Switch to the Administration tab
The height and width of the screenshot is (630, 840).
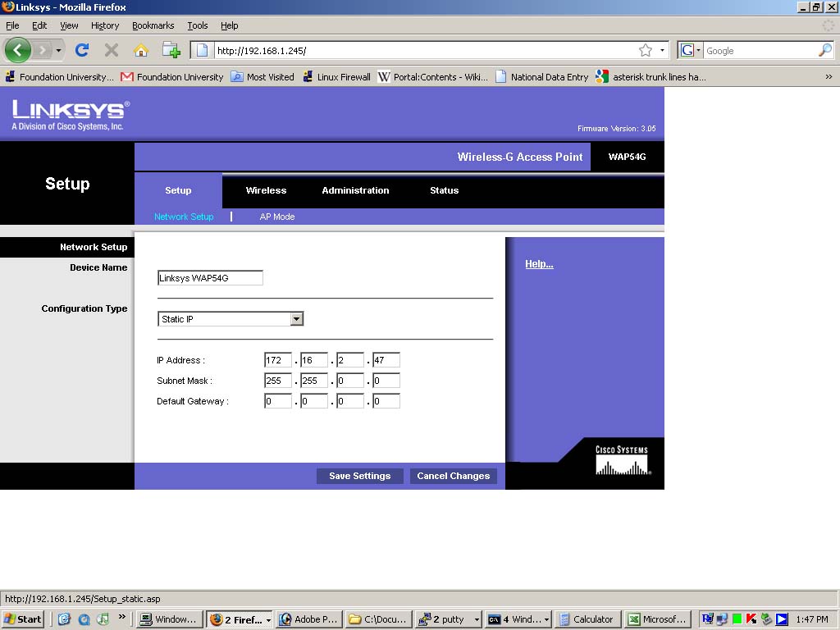click(x=355, y=190)
